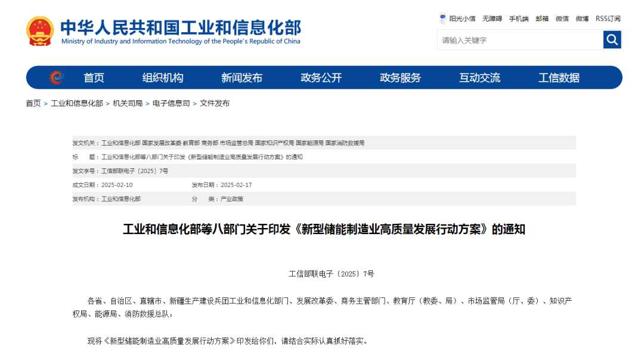This screenshot has width=644, height=360.
Task: Click the red swirl icon in navigation bar
Action: coord(57,78)
